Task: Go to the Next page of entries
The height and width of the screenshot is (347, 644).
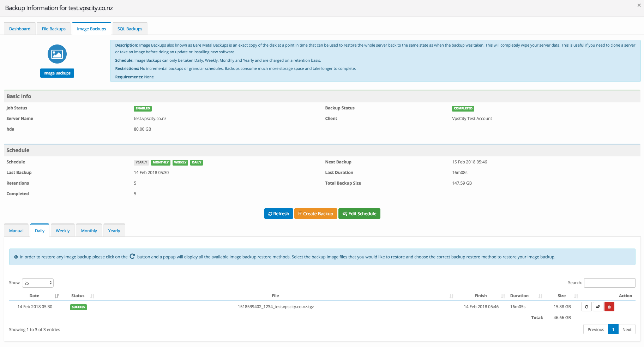Action: [627, 329]
